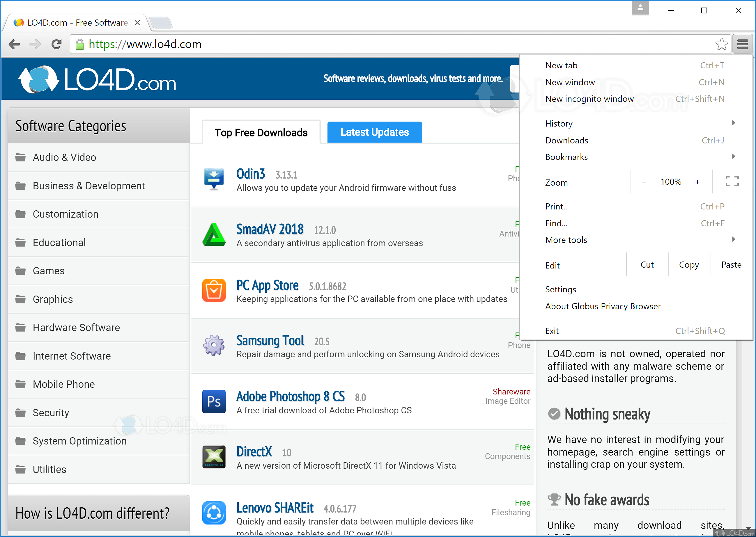Screen dimensions: 756x537
Task: Open Settings from the menu
Action: [560, 289]
